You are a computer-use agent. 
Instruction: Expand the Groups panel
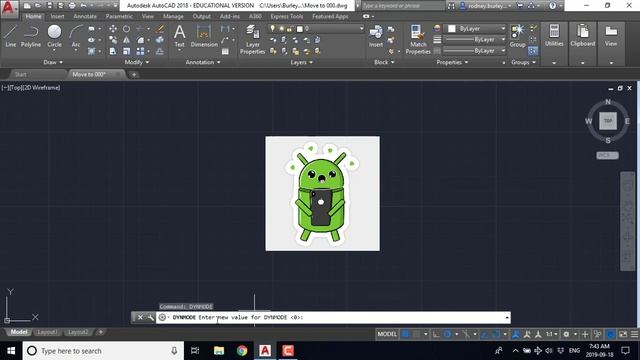[x=523, y=62]
